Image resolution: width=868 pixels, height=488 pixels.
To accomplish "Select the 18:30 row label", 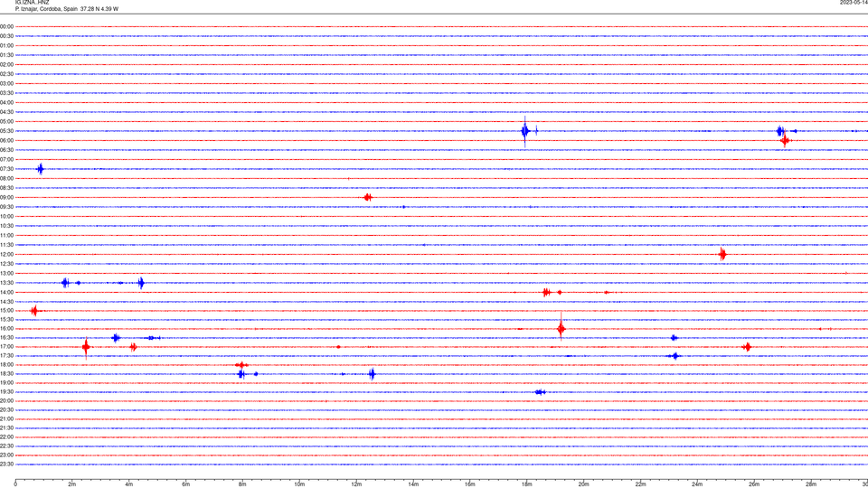I will point(6,374).
